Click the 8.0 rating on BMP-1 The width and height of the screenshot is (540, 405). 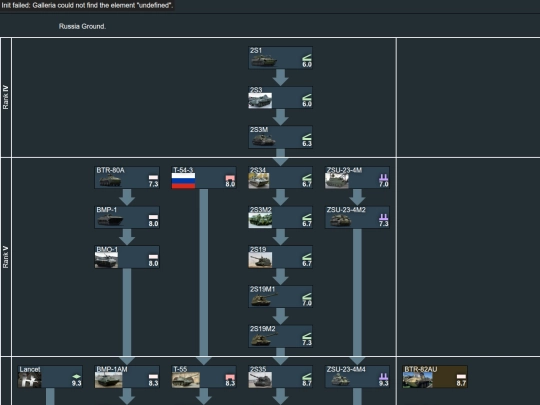(154, 224)
